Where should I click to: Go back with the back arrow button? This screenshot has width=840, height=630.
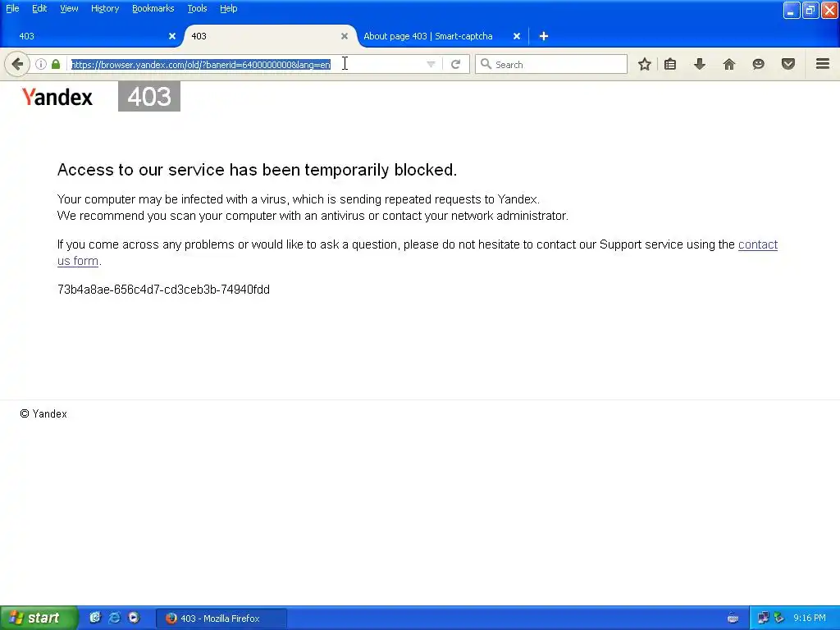pos(17,64)
